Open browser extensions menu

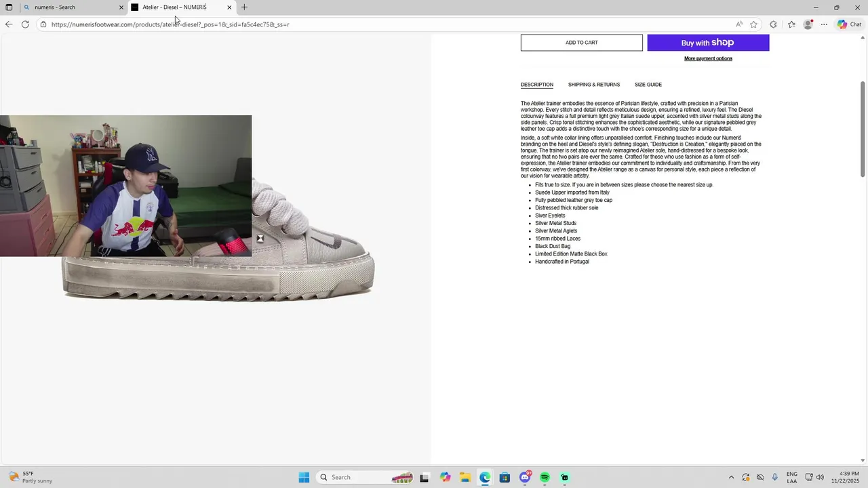pos(773,24)
